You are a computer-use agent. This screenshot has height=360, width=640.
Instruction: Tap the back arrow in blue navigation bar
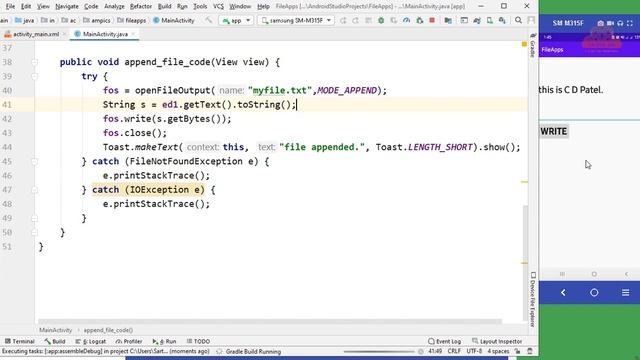[x=563, y=293]
